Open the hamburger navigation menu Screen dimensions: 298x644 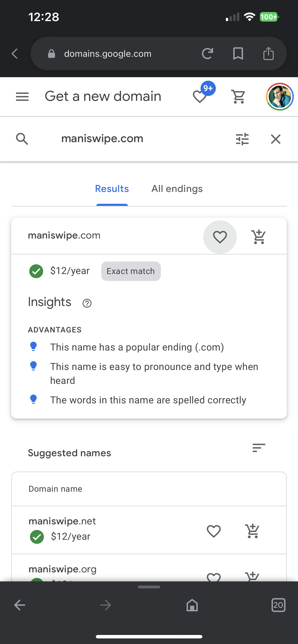(x=22, y=96)
